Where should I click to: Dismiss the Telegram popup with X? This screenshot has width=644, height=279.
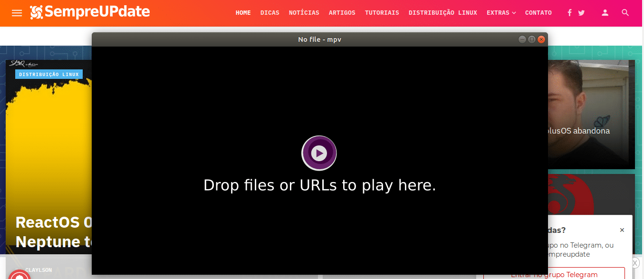[622, 230]
